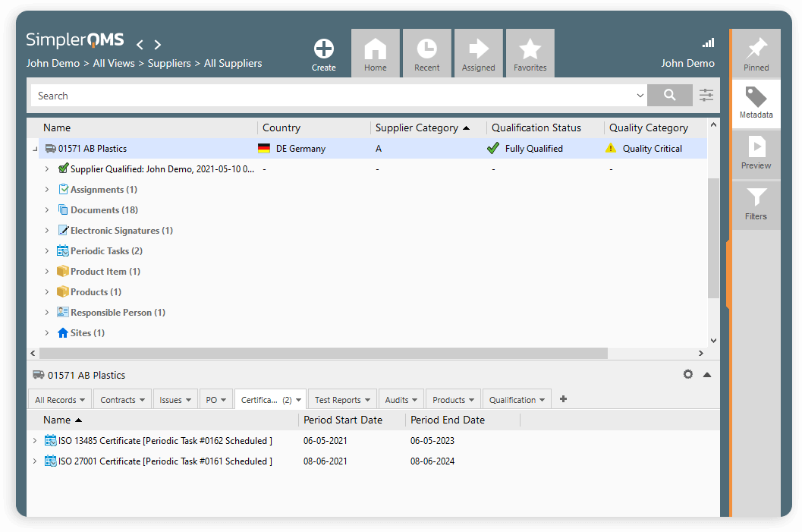Click the All Views breadcrumb link
Image resolution: width=802 pixels, height=532 pixels.
(x=114, y=64)
